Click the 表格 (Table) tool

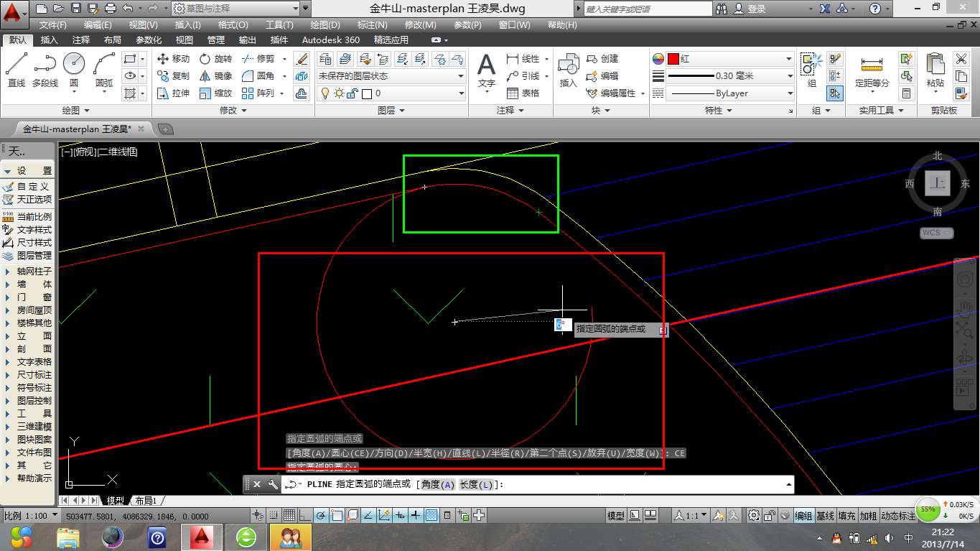tap(523, 93)
